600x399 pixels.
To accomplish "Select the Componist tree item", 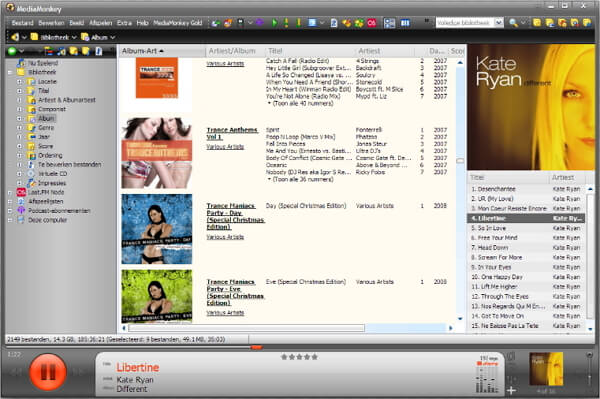I will click(52, 109).
